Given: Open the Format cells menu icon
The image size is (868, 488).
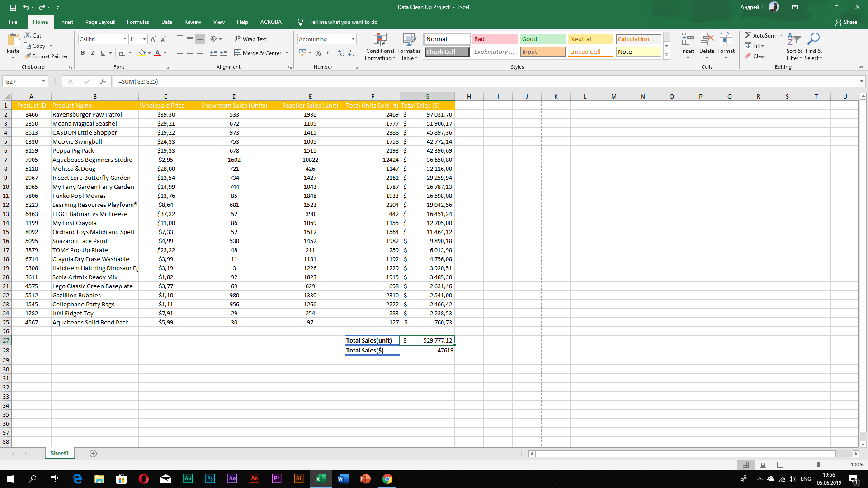Looking at the screenshot, I should tap(726, 39).
